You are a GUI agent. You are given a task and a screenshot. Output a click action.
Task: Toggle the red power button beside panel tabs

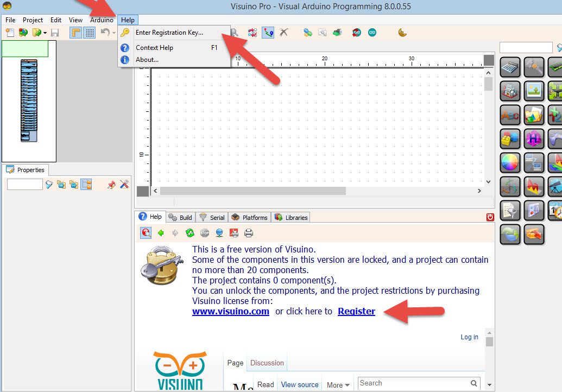coord(489,217)
